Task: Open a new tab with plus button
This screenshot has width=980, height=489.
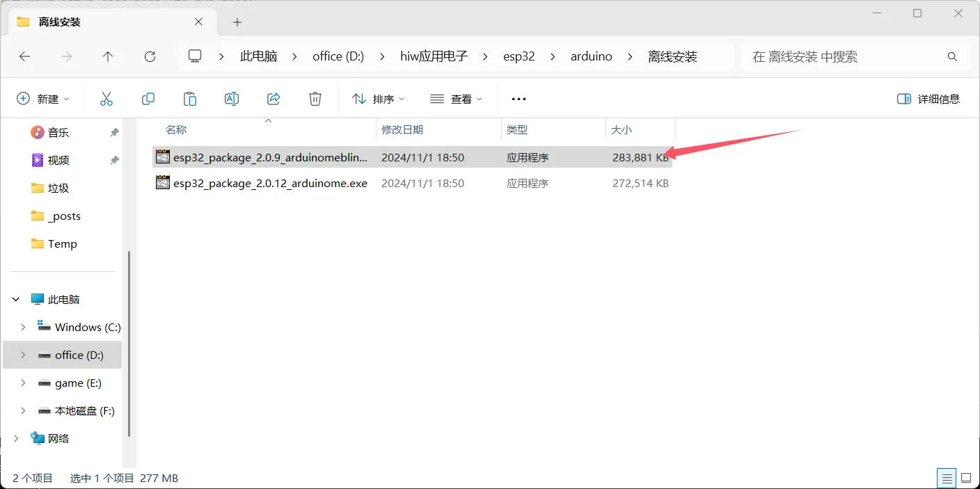Action: tap(237, 22)
